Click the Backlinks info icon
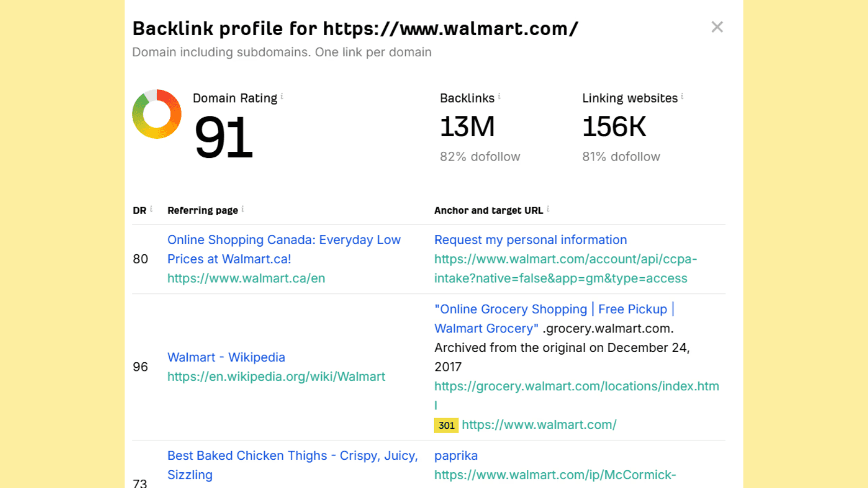The height and width of the screenshot is (488, 868). (499, 97)
